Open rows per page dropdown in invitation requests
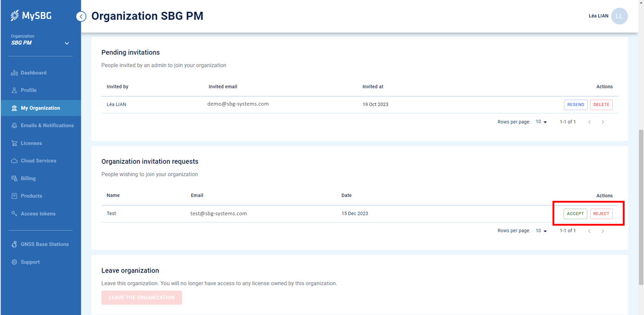The height and width of the screenshot is (315, 644). pyautogui.click(x=541, y=231)
